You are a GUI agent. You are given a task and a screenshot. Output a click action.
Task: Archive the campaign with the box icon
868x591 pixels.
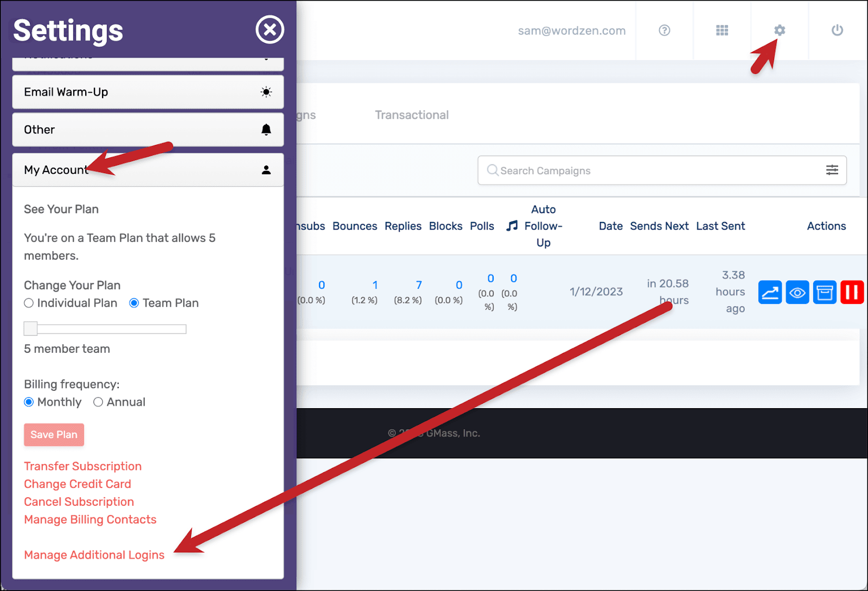tap(825, 293)
